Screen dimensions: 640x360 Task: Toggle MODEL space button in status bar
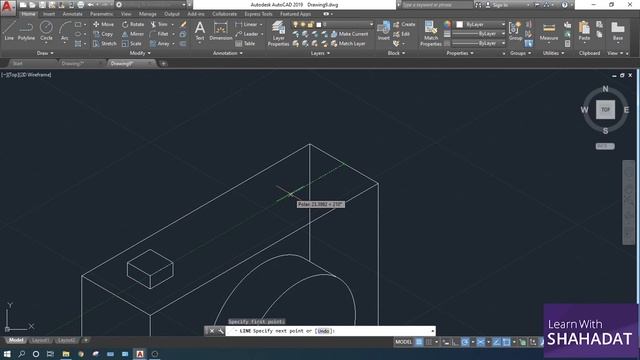coord(403,342)
